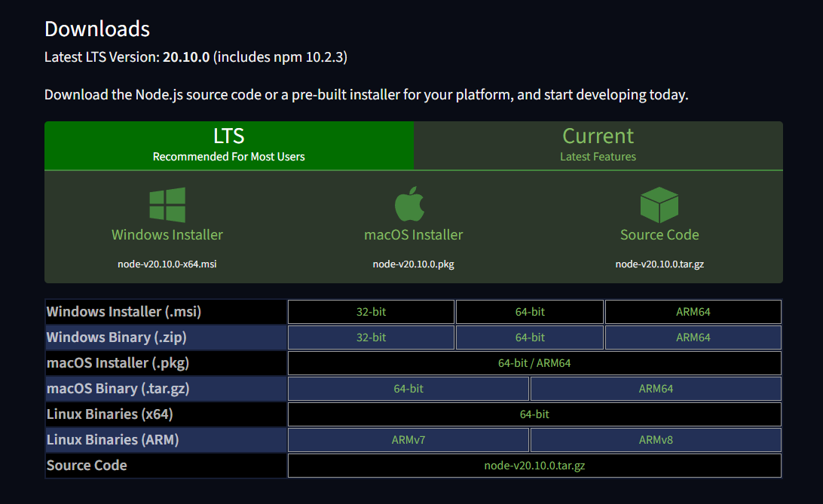Click the Latest LTS Version 20.10.0 text
Image resolution: width=823 pixels, height=504 pixels.
tap(196, 57)
